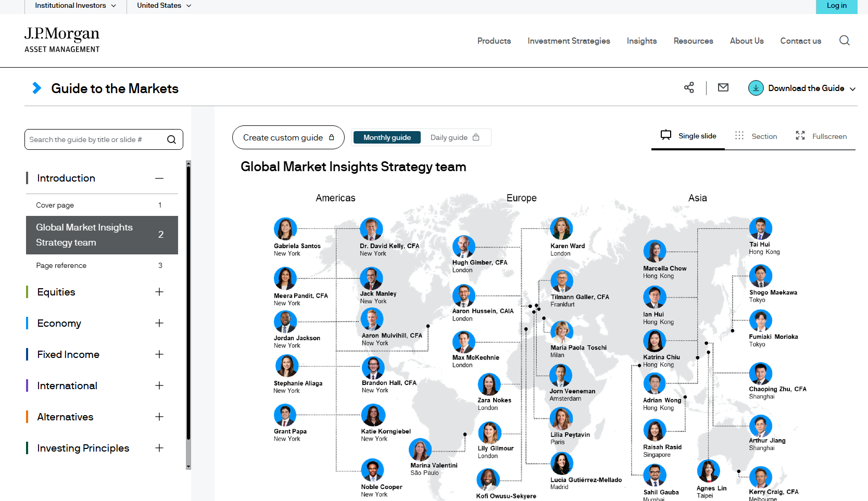Image resolution: width=868 pixels, height=501 pixels.
Task: Open the Insights menu
Action: (641, 41)
